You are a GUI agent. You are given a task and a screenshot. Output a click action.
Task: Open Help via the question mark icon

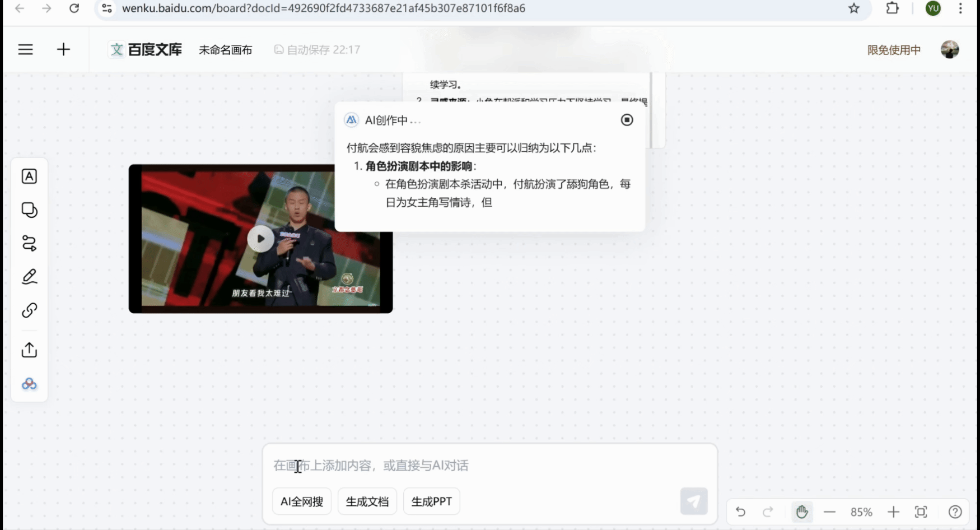(954, 512)
